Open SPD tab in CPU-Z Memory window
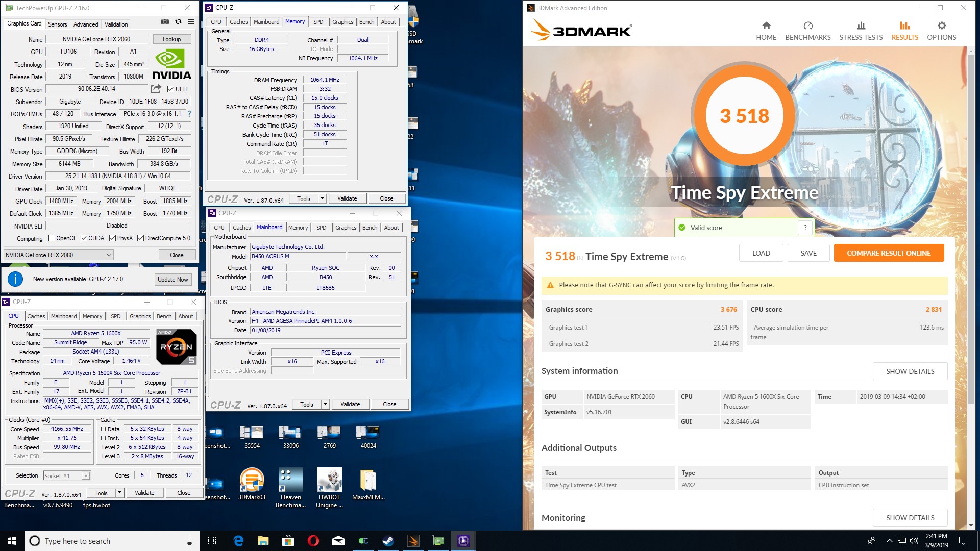The height and width of the screenshot is (551, 980). coord(318,22)
